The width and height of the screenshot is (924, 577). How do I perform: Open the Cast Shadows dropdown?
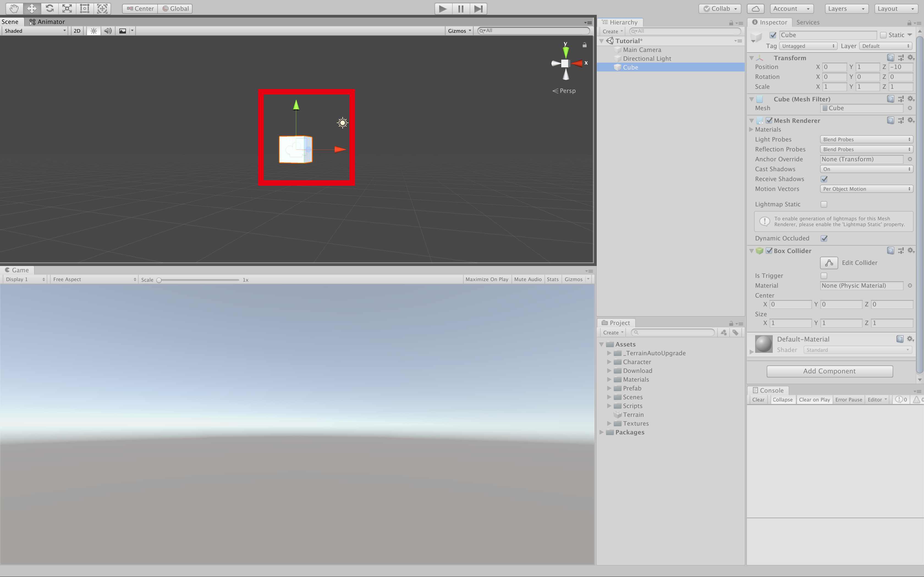pyautogui.click(x=866, y=169)
